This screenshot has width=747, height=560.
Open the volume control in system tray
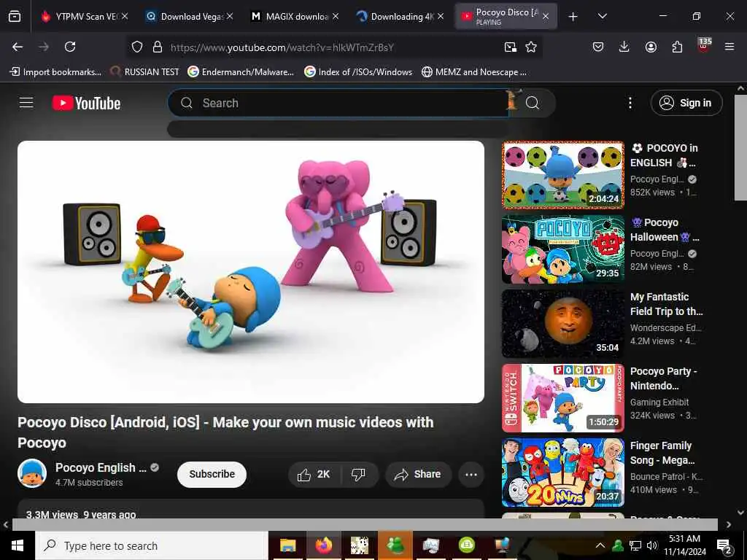(651, 545)
